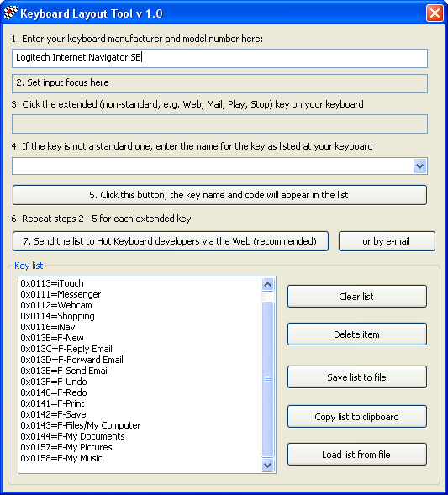The image size is (448, 495).
Task: Select the 0x013D=F-Forward Email entry
Action: click(72, 360)
